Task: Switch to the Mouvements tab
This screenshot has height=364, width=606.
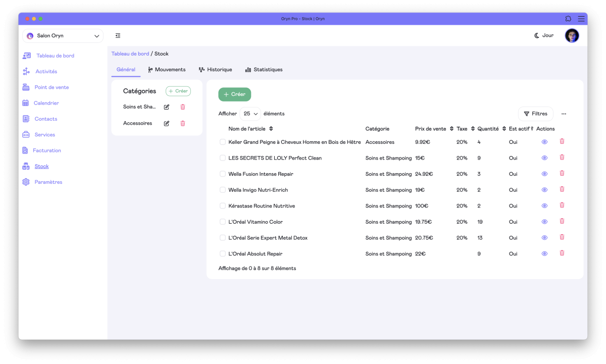Action: [x=167, y=70]
